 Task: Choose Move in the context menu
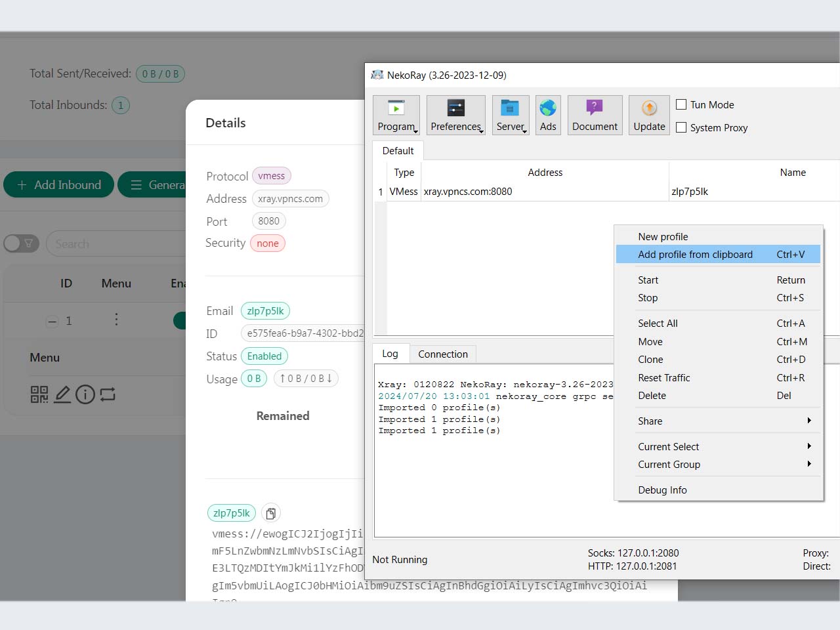pyautogui.click(x=719, y=342)
